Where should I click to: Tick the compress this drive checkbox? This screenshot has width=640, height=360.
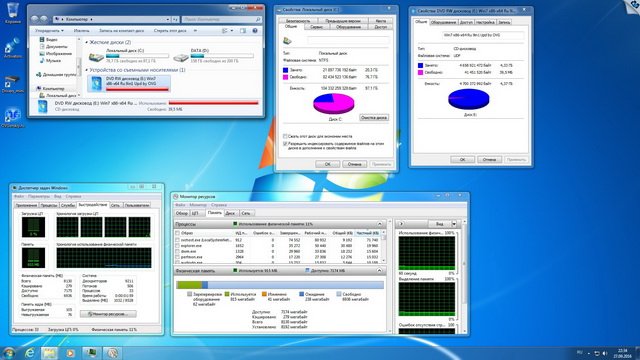point(285,136)
